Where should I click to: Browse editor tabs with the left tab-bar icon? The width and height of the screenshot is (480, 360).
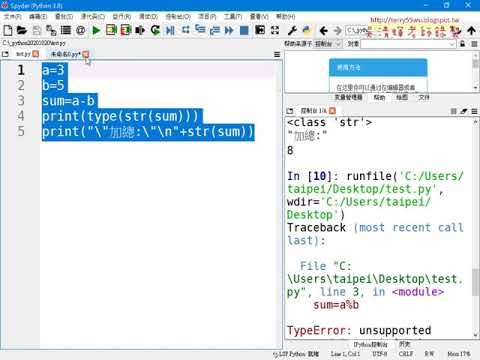point(5,54)
